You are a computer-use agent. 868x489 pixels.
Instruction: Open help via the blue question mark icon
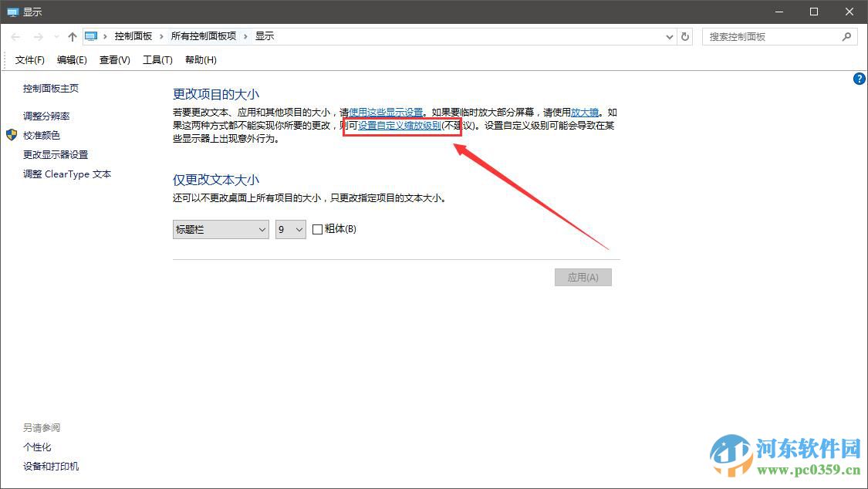(859, 78)
